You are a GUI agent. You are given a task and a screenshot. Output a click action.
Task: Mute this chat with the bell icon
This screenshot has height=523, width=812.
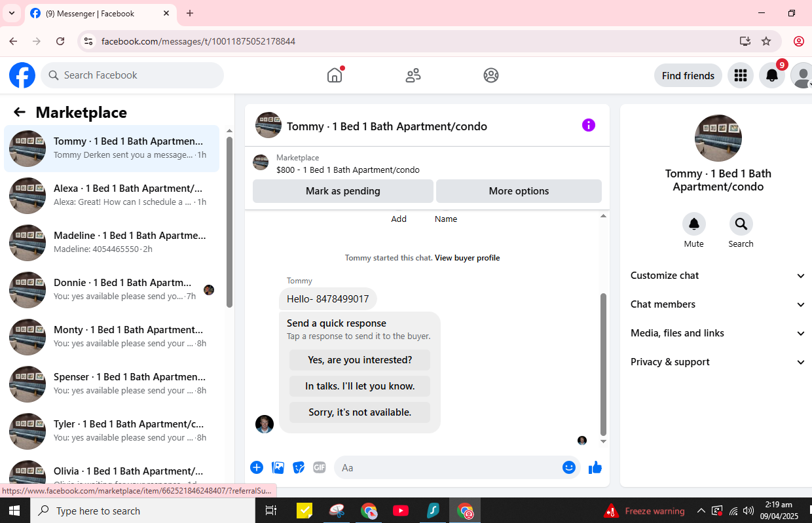pos(694,224)
